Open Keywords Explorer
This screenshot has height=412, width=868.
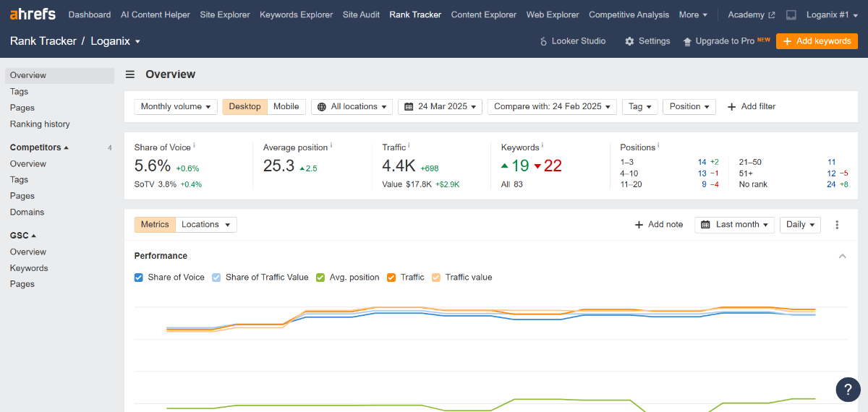pyautogui.click(x=297, y=14)
